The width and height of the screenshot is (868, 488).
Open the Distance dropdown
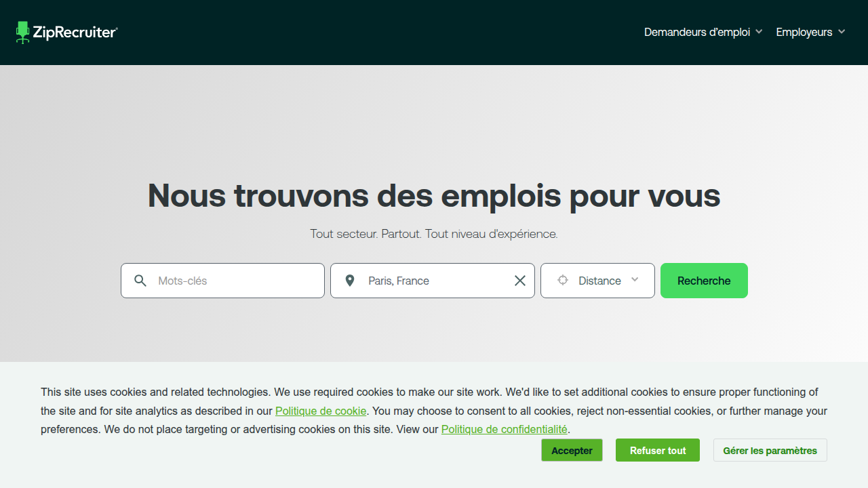pyautogui.click(x=599, y=281)
